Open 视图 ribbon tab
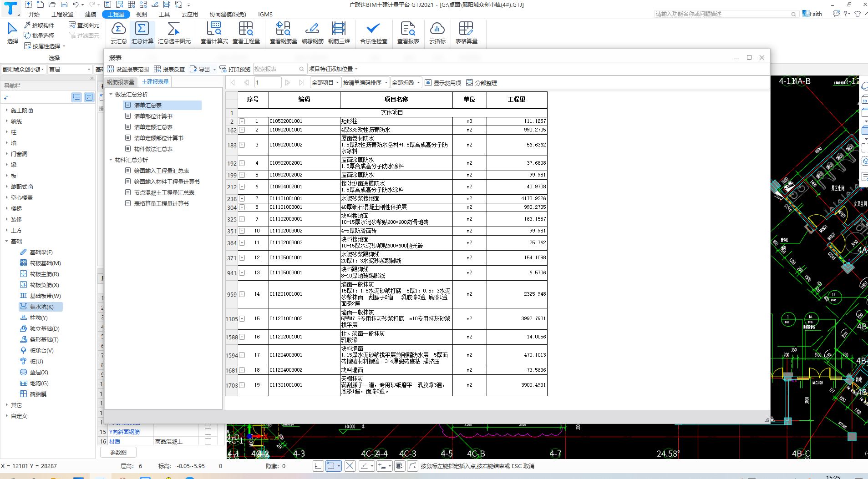The height and width of the screenshot is (479, 868). (x=142, y=14)
